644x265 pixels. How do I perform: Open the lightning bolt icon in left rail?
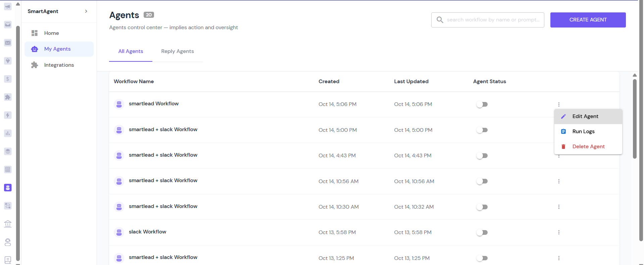click(8, 115)
